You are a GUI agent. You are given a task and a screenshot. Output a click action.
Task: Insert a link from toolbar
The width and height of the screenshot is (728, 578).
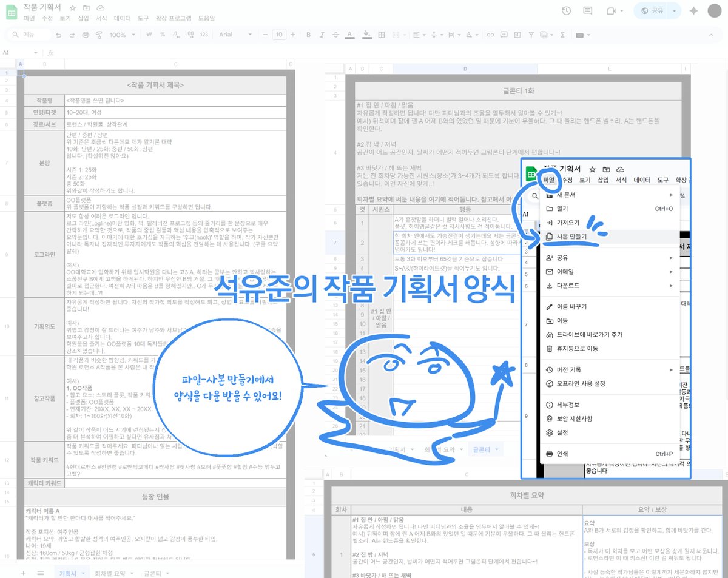(x=490, y=35)
